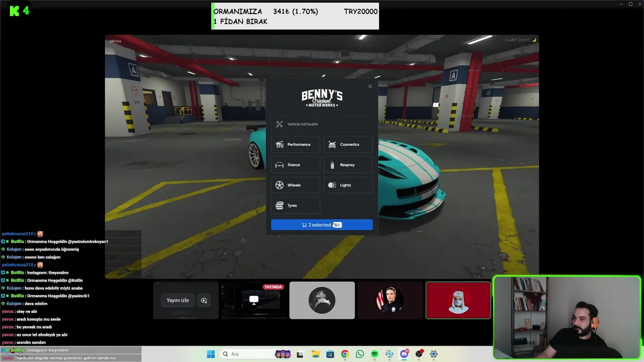Click the Wheels rim icon

279,185
